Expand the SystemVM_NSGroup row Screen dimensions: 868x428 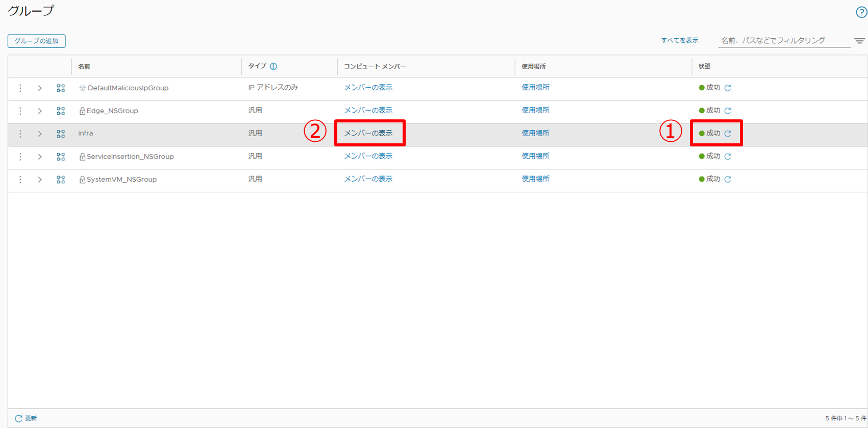(x=40, y=180)
